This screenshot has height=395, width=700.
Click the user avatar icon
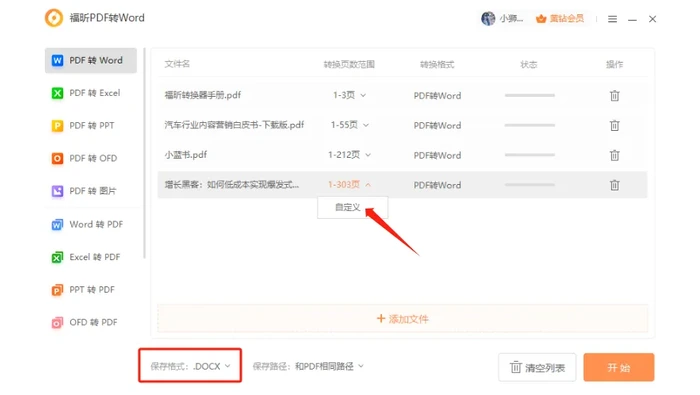tap(488, 18)
